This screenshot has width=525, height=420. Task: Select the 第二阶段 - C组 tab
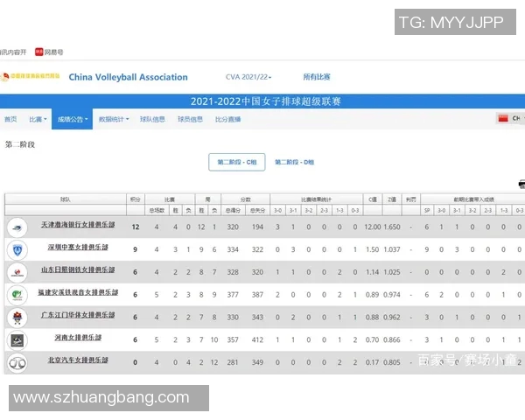236,162
